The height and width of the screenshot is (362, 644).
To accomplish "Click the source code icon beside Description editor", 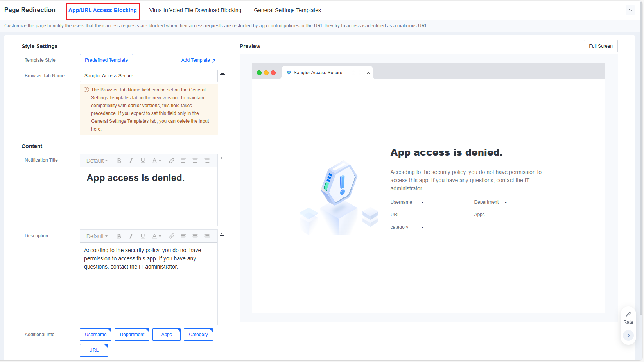I will tap(222, 233).
